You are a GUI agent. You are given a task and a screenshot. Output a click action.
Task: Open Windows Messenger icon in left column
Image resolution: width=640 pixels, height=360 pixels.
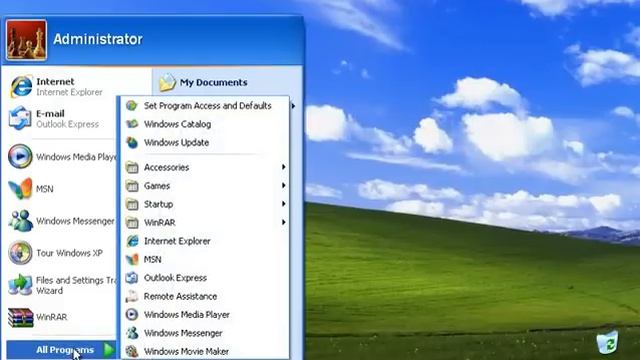20,220
